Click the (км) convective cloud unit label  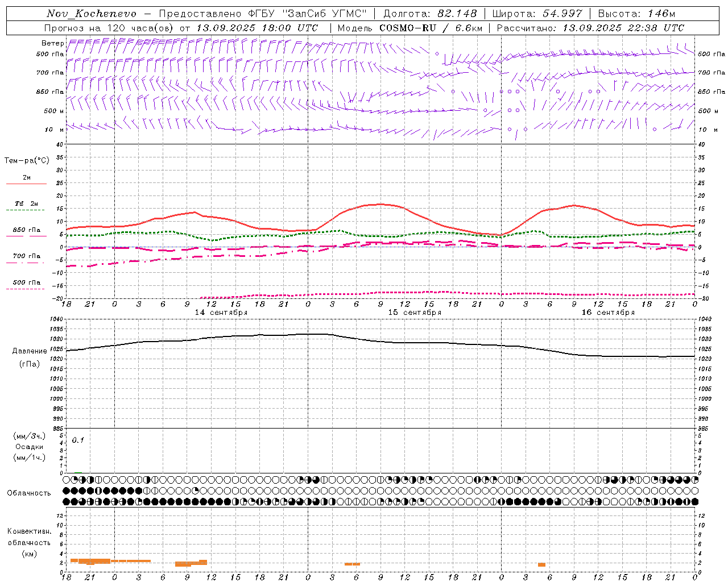click(30, 554)
